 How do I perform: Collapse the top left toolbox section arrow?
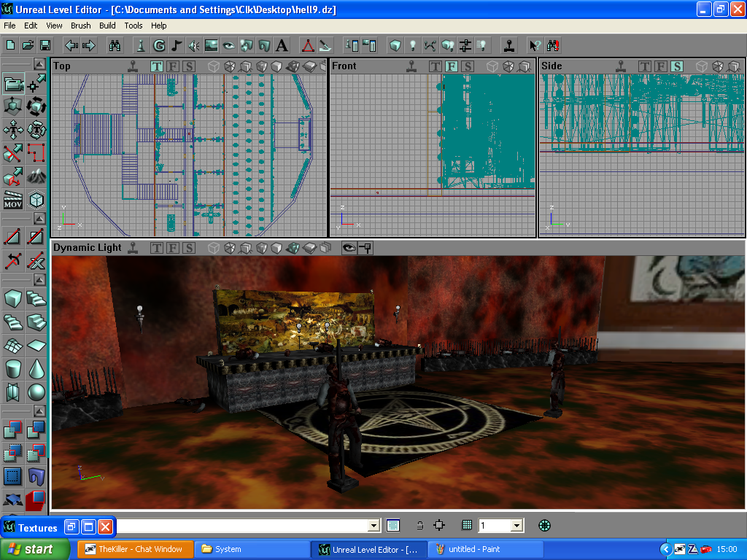coord(39,63)
